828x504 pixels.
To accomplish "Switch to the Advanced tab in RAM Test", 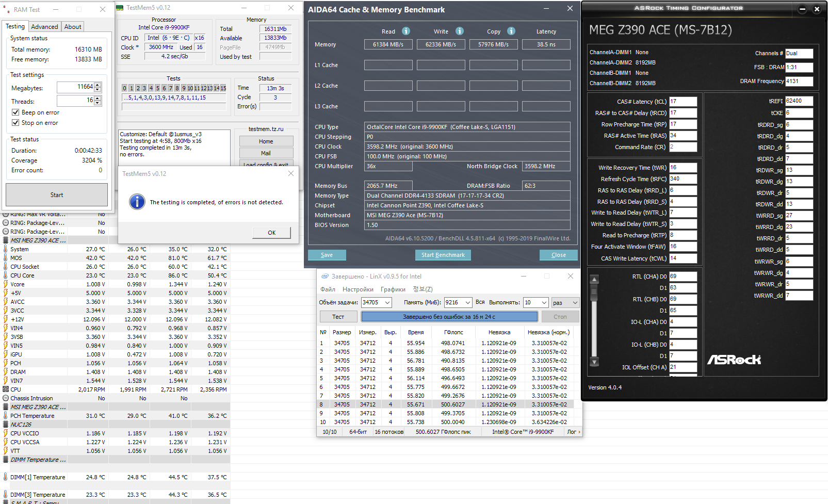I will tap(44, 27).
